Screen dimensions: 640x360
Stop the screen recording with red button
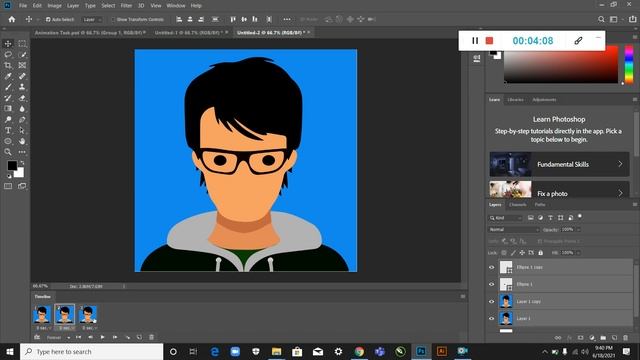tap(489, 40)
